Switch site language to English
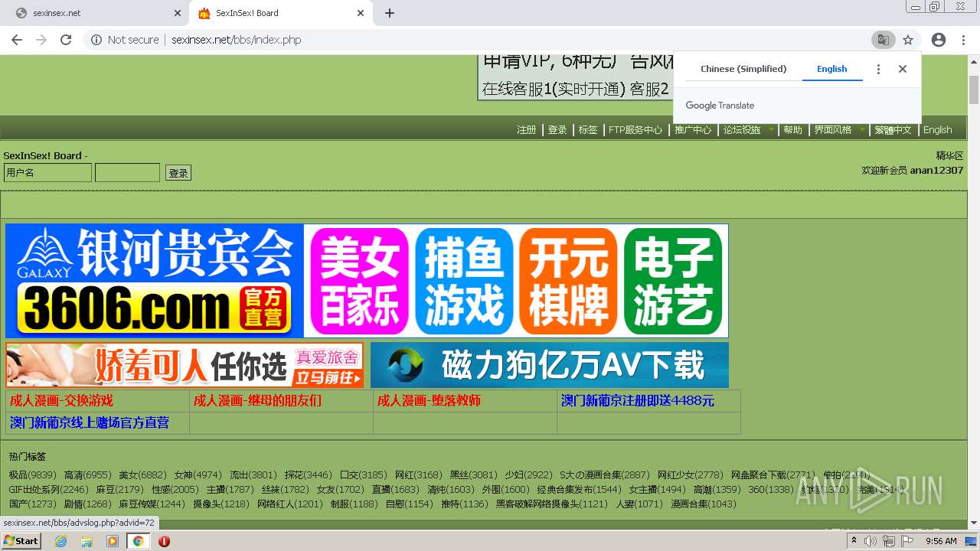The image size is (980, 551). point(938,130)
